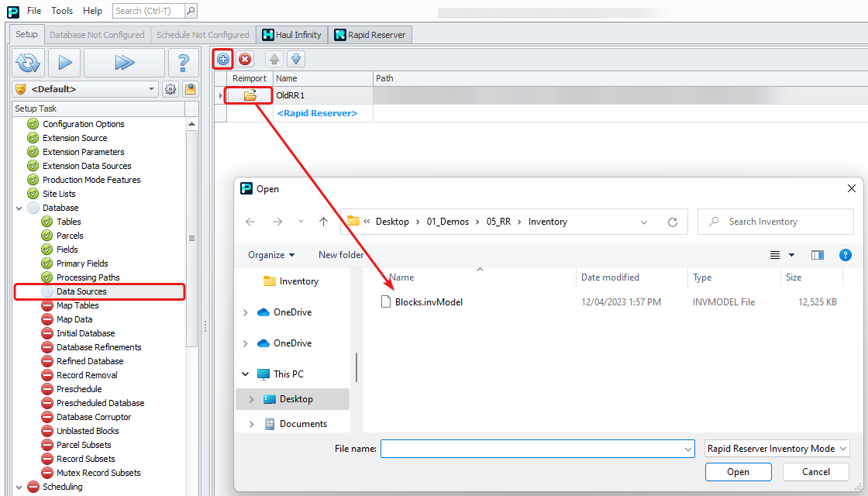Click the fast-forward run all button
Image resolution: width=868 pixels, height=496 pixels.
[125, 63]
